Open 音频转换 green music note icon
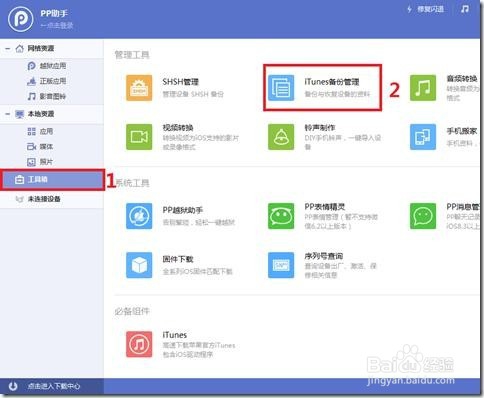This screenshot has width=484, height=398. (x=423, y=88)
